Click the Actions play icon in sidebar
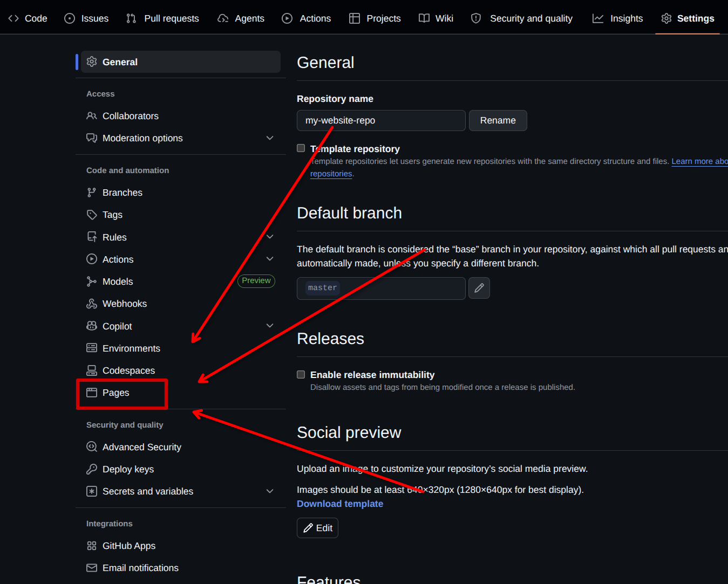This screenshot has height=584, width=728. 92,259
